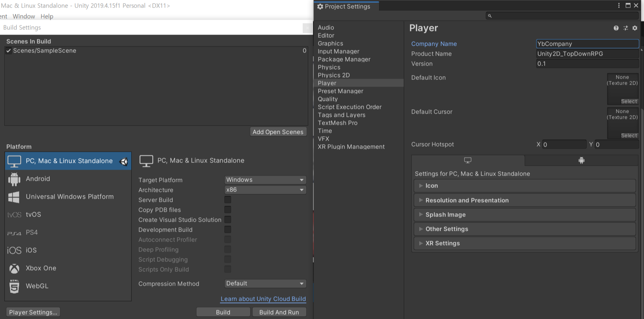Open the Project Settings window kebab menu

(619, 6)
